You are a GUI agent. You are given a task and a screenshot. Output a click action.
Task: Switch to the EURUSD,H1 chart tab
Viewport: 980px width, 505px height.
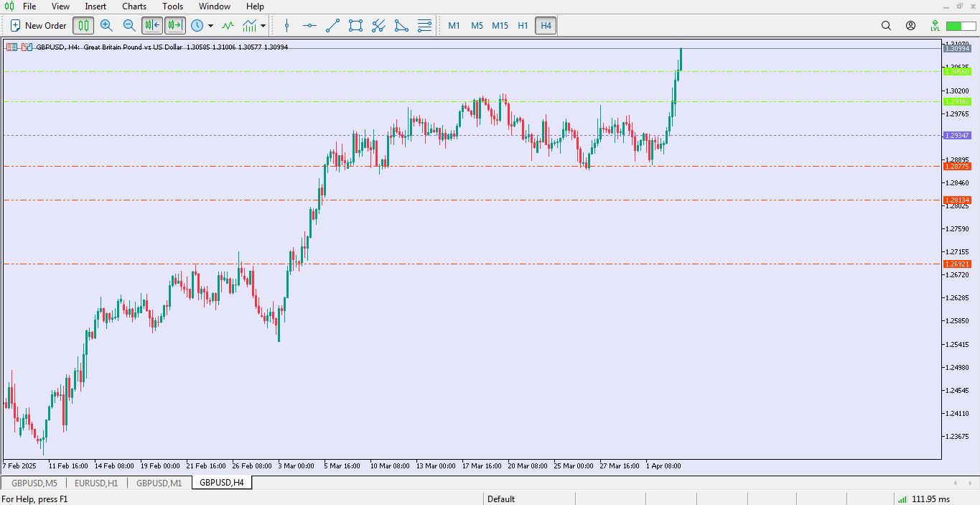pos(96,483)
